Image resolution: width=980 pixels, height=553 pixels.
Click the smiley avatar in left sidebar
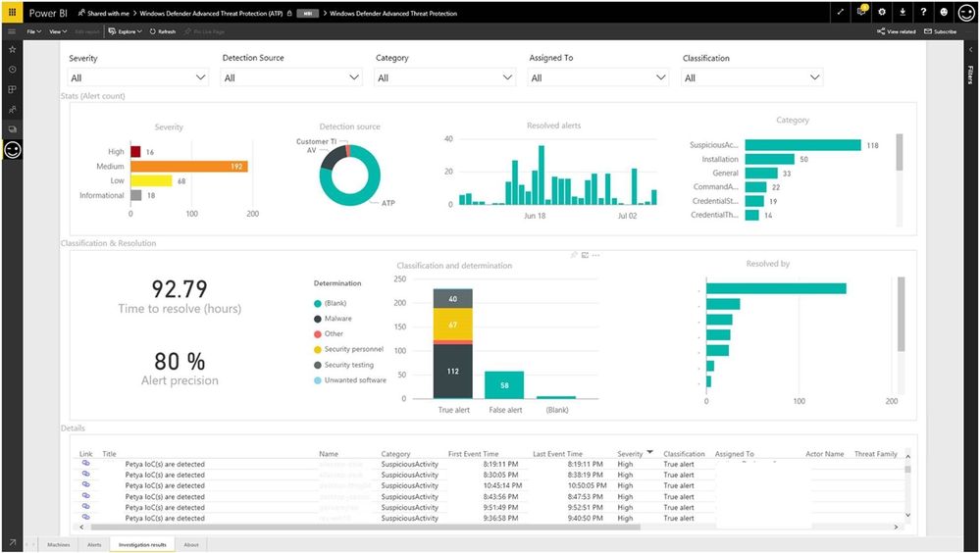point(12,150)
